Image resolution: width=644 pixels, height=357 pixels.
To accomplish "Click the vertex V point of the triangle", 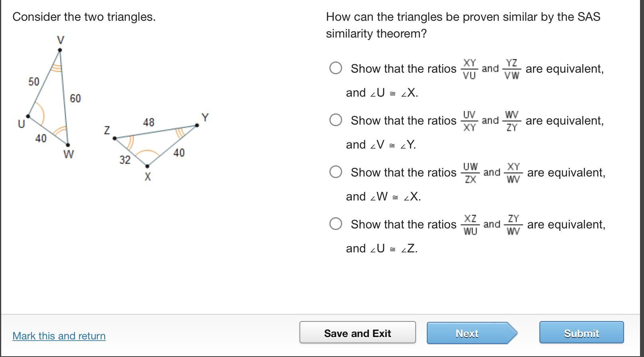I will point(60,50).
